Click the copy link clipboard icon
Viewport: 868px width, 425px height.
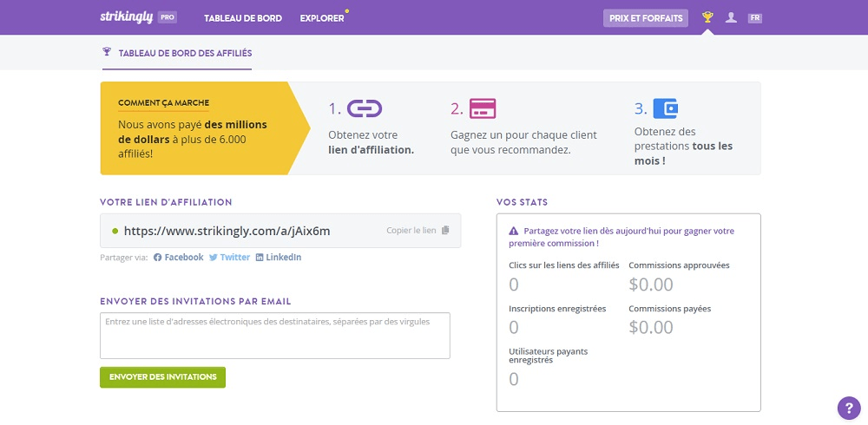coord(445,231)
